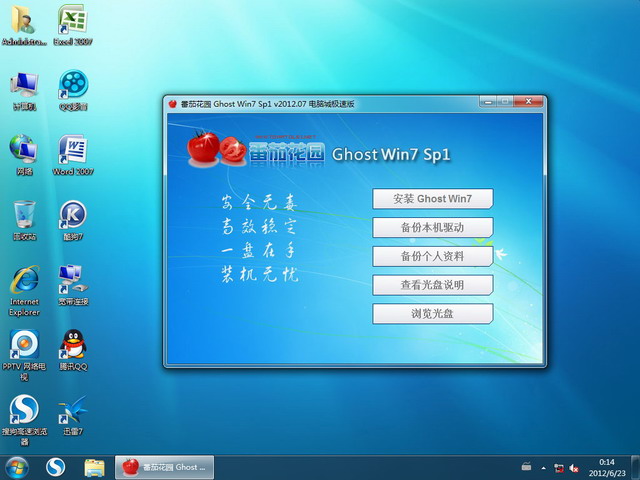This screenshot has width=640, height=480.
Task: Click the 查看光盘说明 button
Action: click(433, 285)
